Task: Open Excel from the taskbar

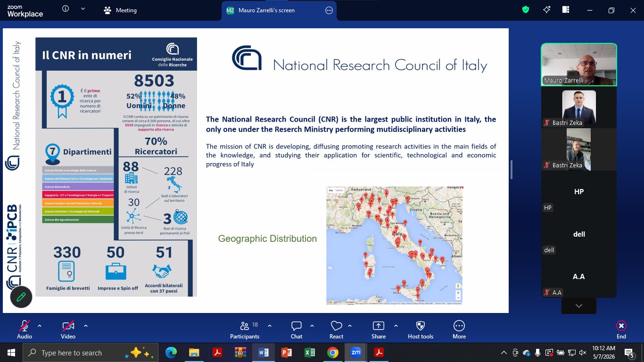Action: click(310, 353)
